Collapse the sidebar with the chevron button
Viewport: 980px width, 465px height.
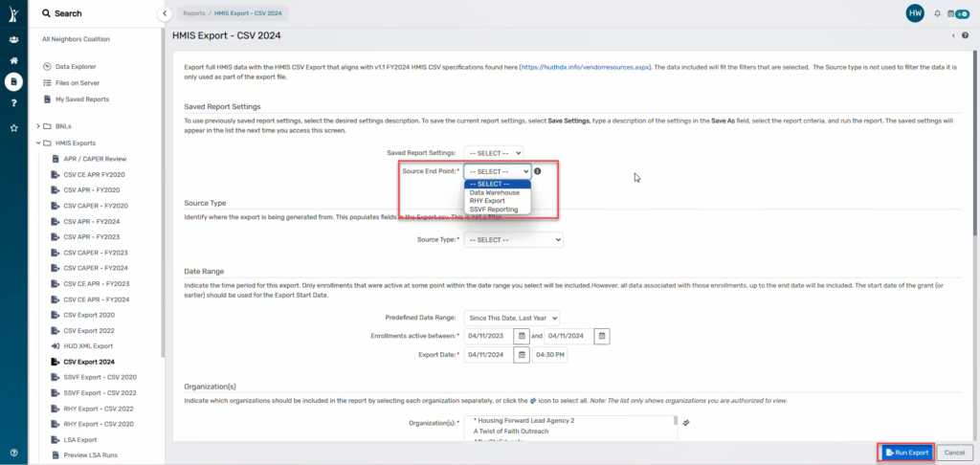point(164,13)
